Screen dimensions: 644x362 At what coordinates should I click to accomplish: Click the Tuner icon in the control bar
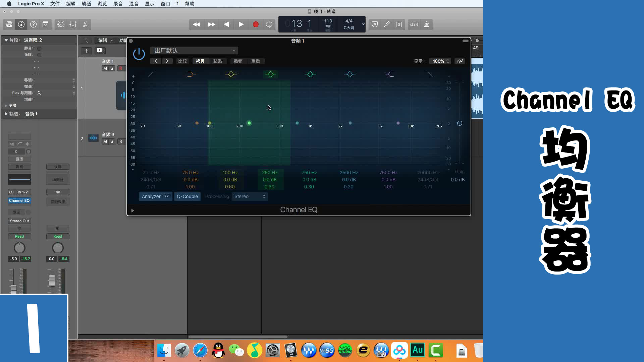387,24
